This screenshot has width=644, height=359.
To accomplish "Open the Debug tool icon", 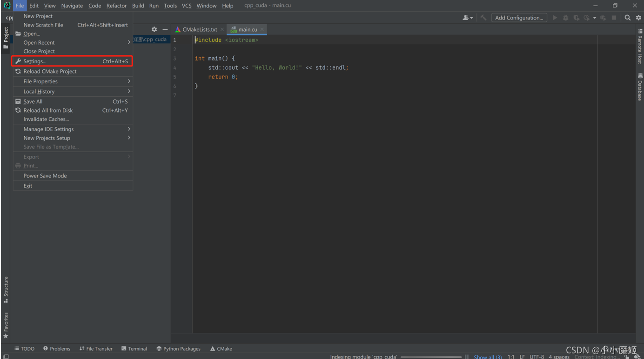I will click(565, 17).
